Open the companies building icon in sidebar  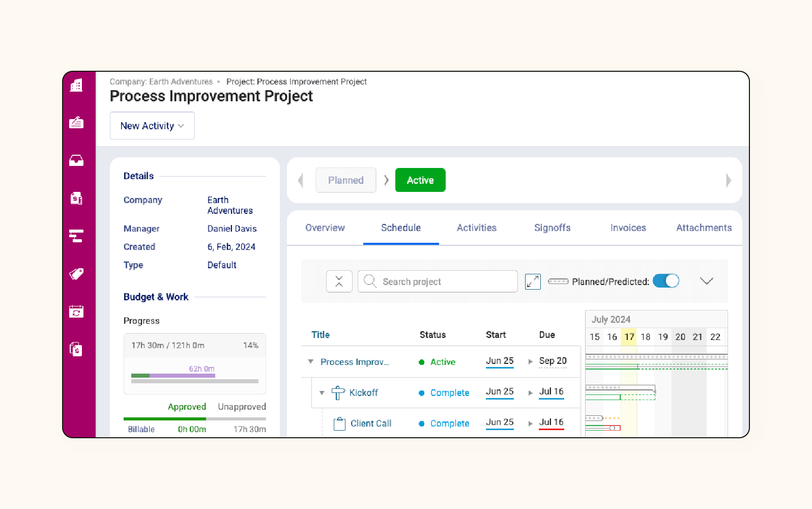pyautogui.click(x=76, y=86)
